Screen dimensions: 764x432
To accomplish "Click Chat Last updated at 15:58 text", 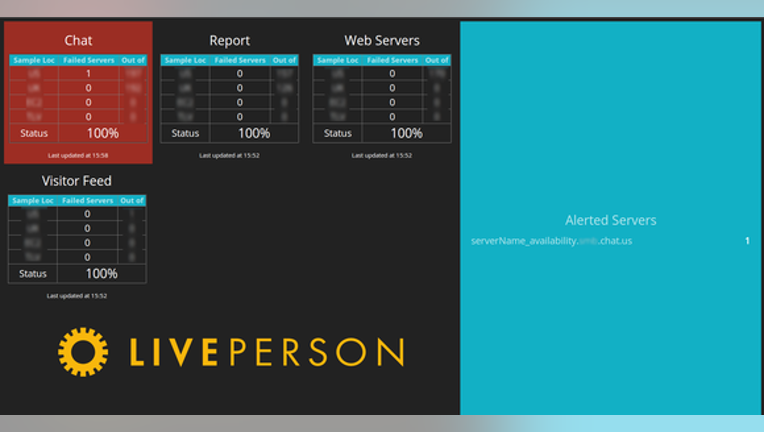I will click(78, 155).
